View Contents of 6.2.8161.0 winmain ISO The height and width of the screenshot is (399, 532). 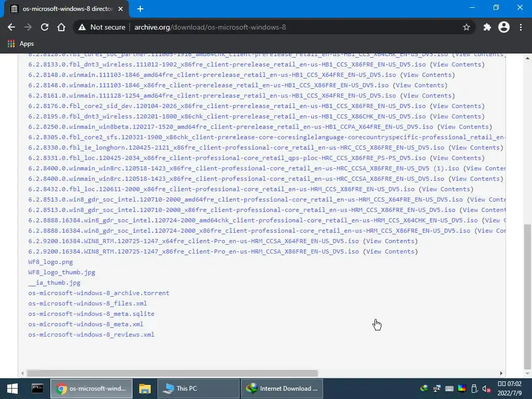[x=428, y=96]
